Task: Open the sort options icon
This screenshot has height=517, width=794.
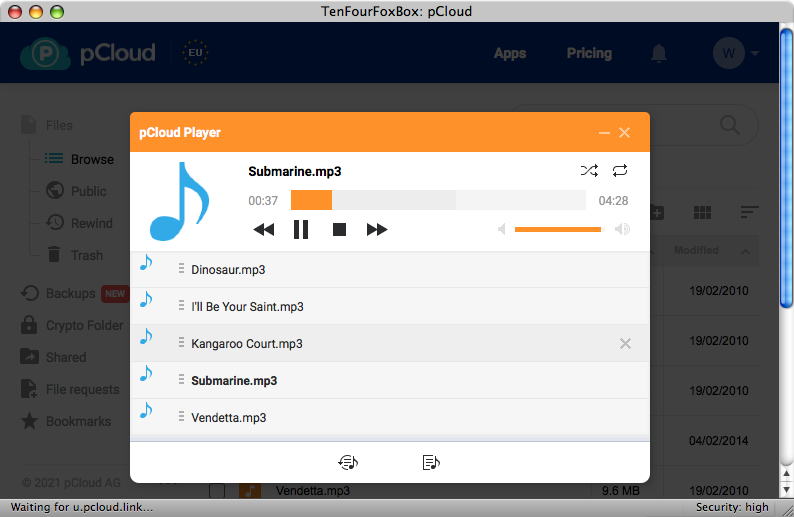Action: 749,212
